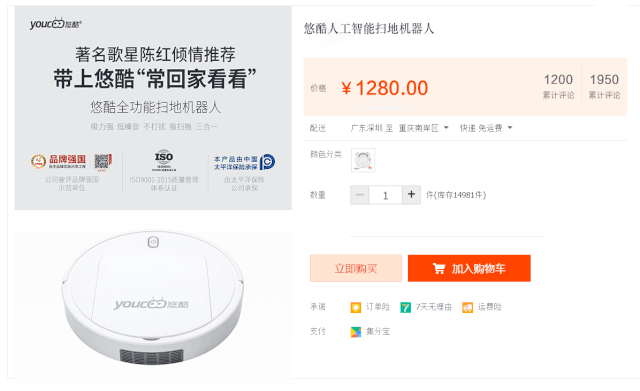Expand the 快递 免运费 shipping dropdown

click(486, 128)
